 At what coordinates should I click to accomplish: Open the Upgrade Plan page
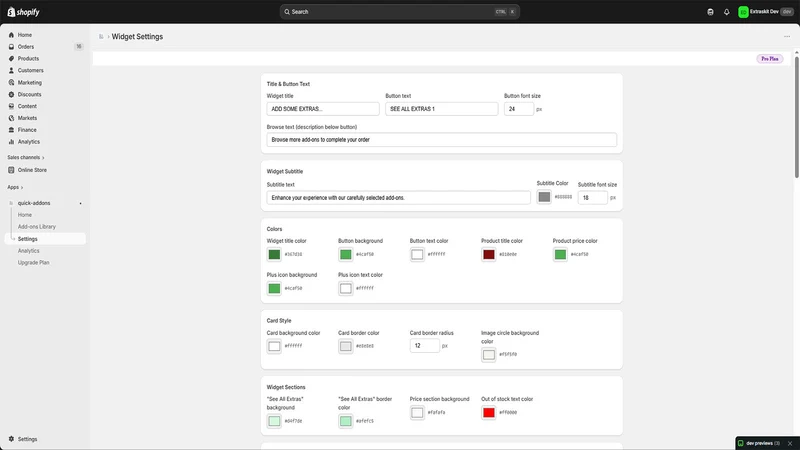pos(34,262)
